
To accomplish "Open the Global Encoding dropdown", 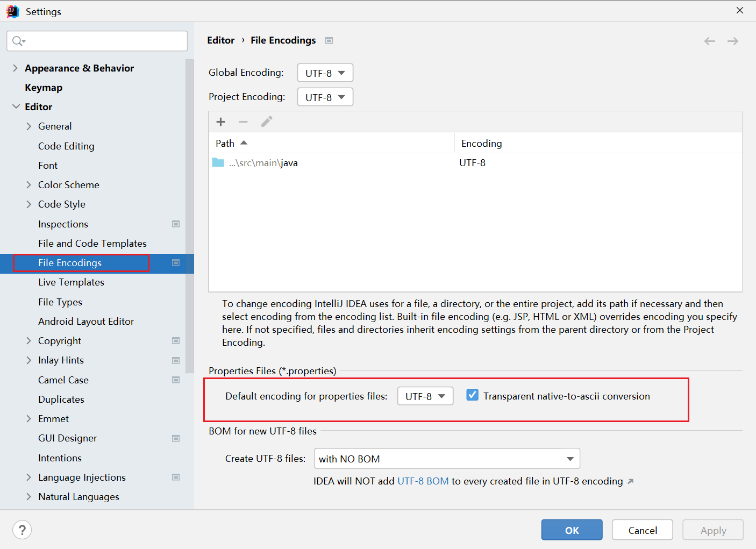I will pyautogui.click(x=325, y=73).
